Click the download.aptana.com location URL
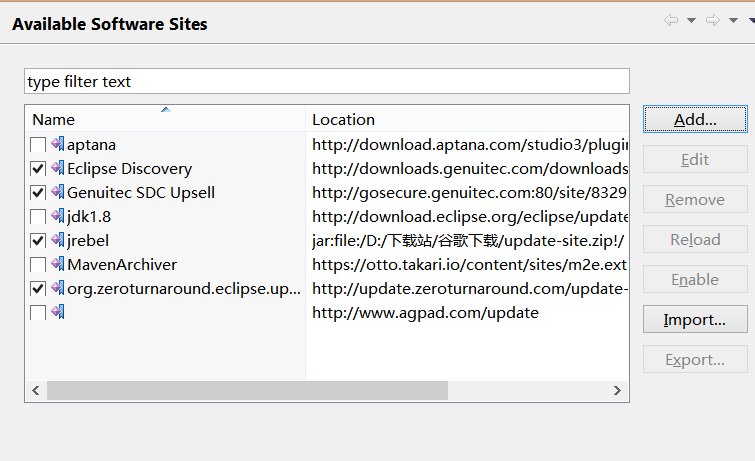Image resolution: width=755 pixels, height=461 pixels. [470, 145]
